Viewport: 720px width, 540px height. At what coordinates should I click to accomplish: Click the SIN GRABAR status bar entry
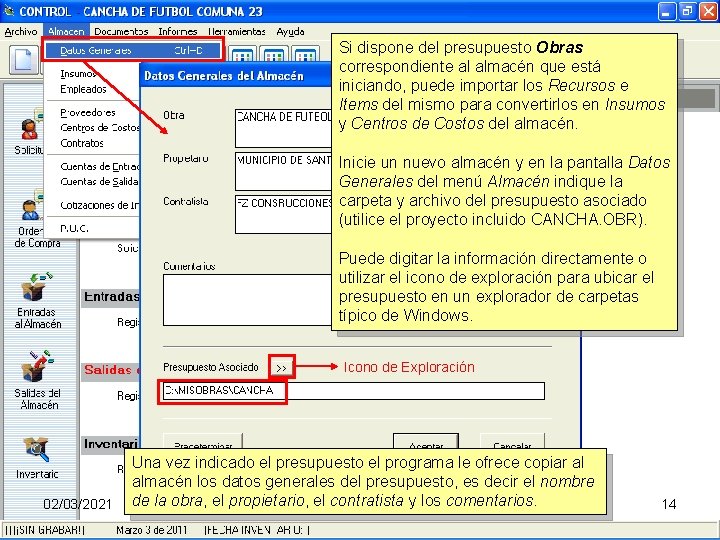tap(45, 530)
